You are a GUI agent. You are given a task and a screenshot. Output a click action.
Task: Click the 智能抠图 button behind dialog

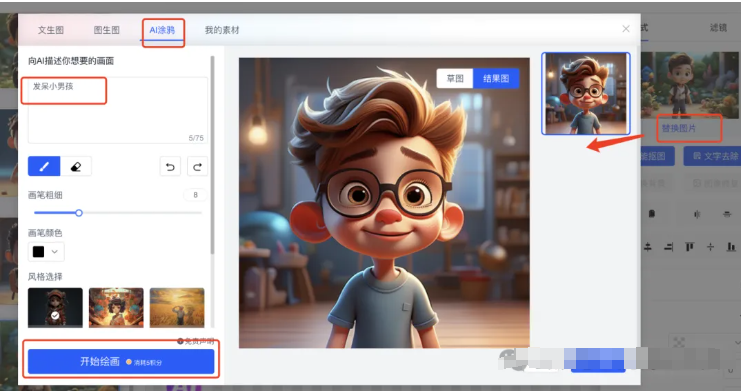(657, 156)
